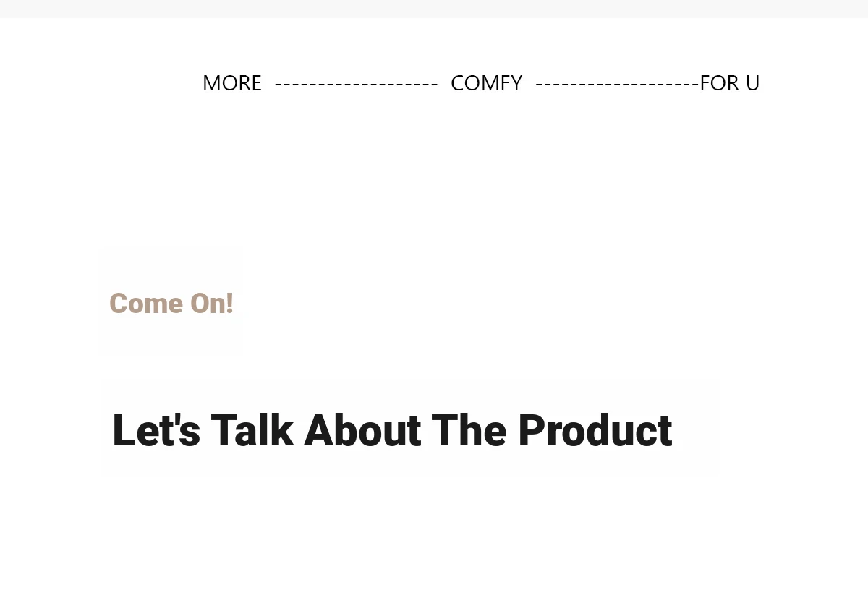The height and width of the screenshot is (595, 868).
Task: Click the word Product in the heading
Action: point(595,431)
